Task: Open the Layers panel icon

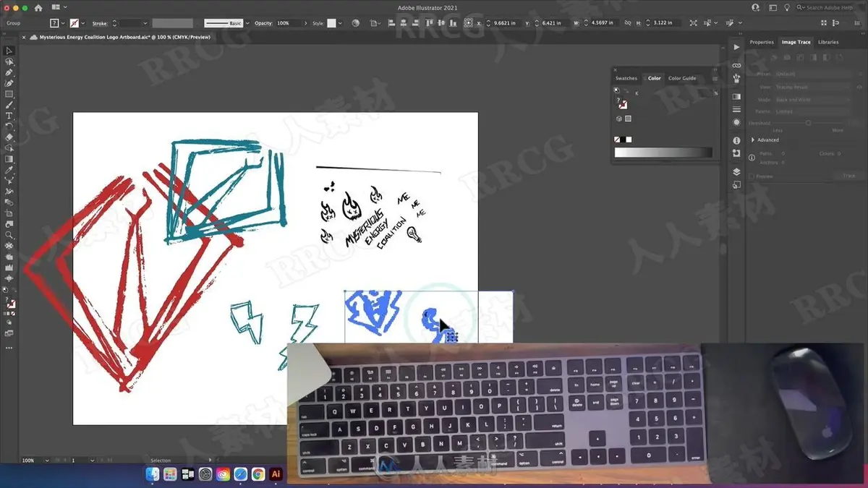Action: [736, 172]
